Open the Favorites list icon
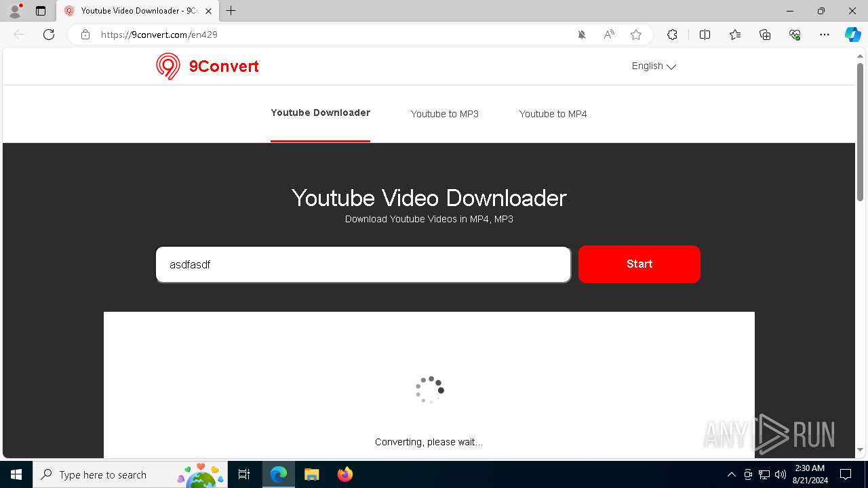 735,35
